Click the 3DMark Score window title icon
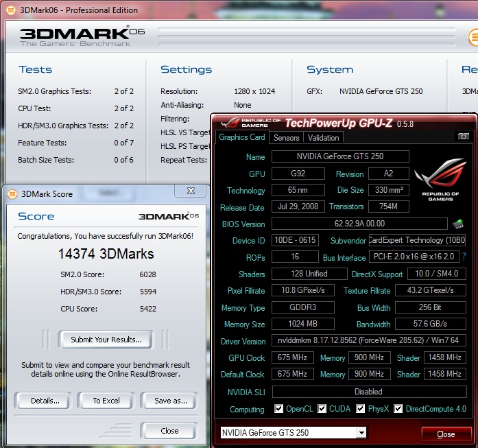 pos(12,193)
